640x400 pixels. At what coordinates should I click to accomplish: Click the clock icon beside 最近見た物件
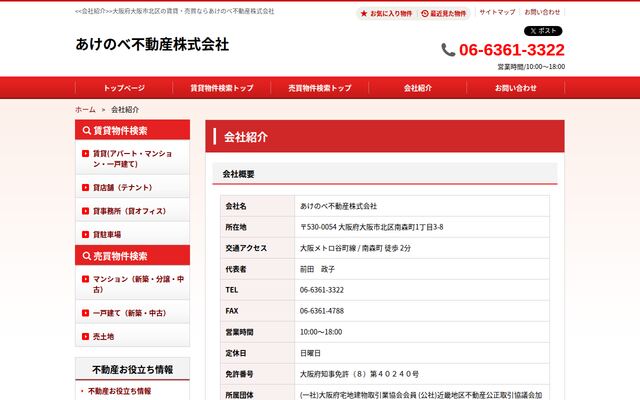coord(424,13)
